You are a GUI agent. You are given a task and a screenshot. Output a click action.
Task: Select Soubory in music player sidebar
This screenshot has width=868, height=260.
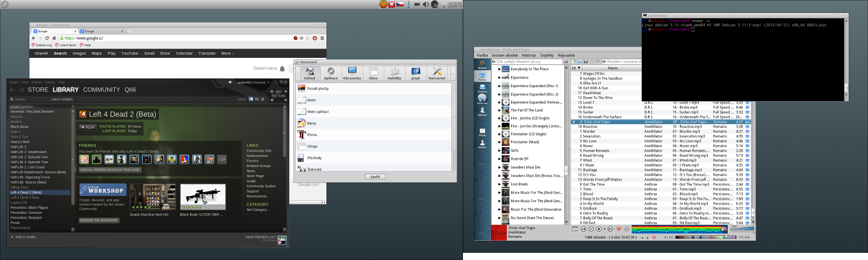tap(482, 88)
